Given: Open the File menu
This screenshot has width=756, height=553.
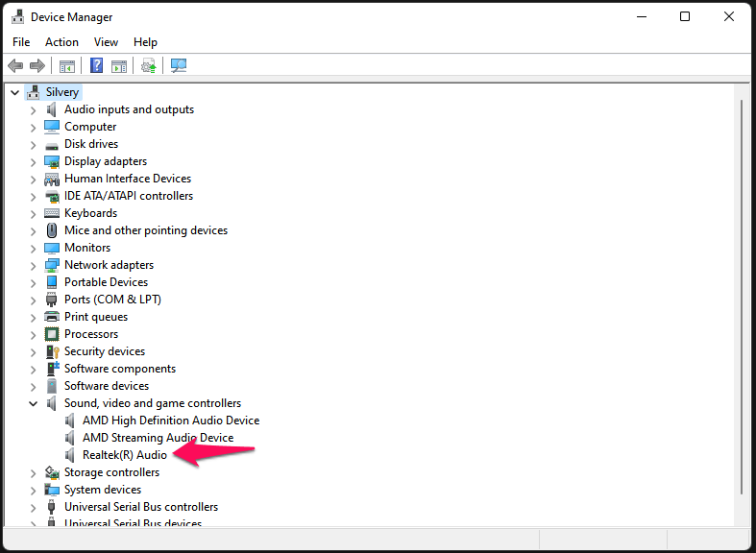Looking at the screenshot, I should click(x=21, y=42).
